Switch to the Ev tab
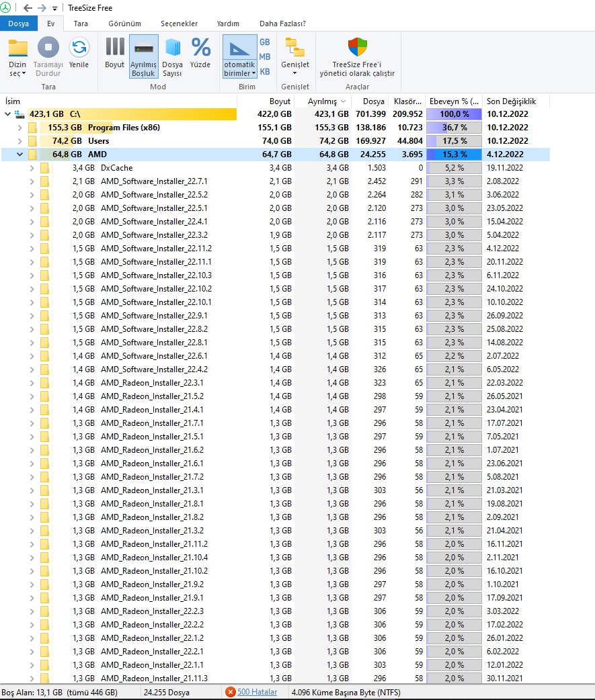Viewport: 595px width, 700px height. point(51,24)
